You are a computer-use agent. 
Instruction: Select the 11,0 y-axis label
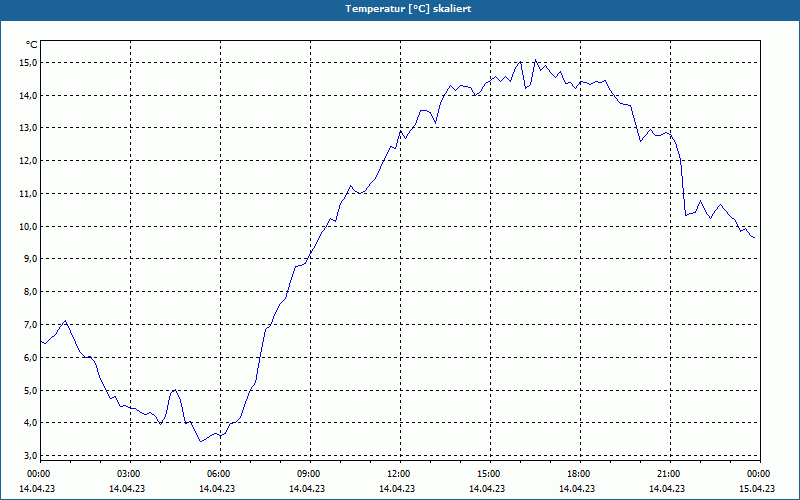click(29, 194)
